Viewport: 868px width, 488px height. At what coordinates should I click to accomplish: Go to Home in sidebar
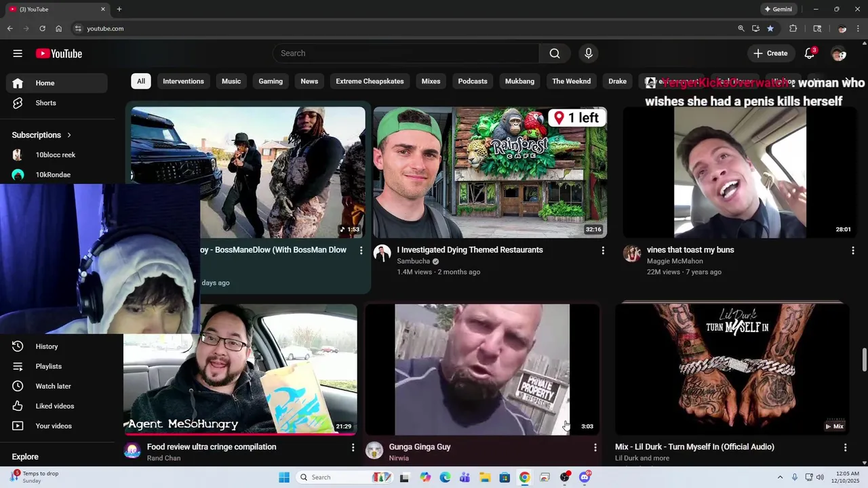click(57, 83)
